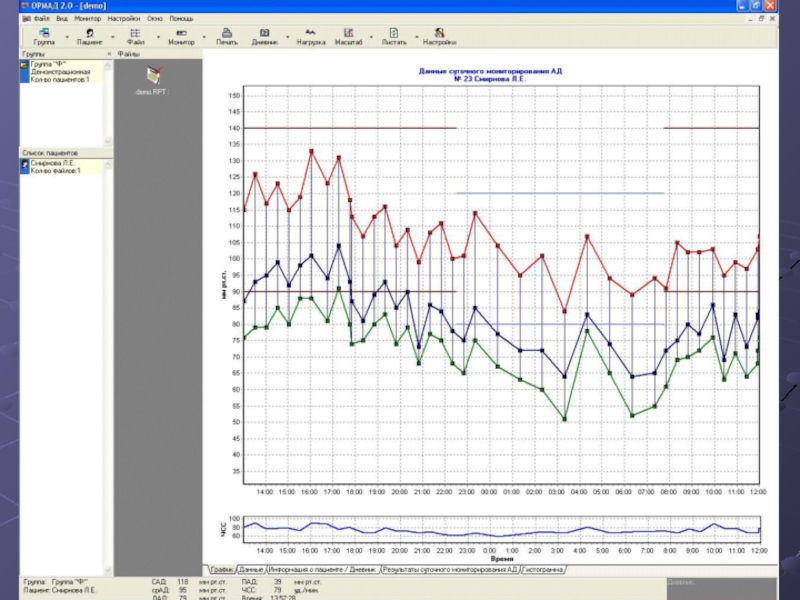Click the chart title Данные суточного мониторирования АД

pos(490,71)
